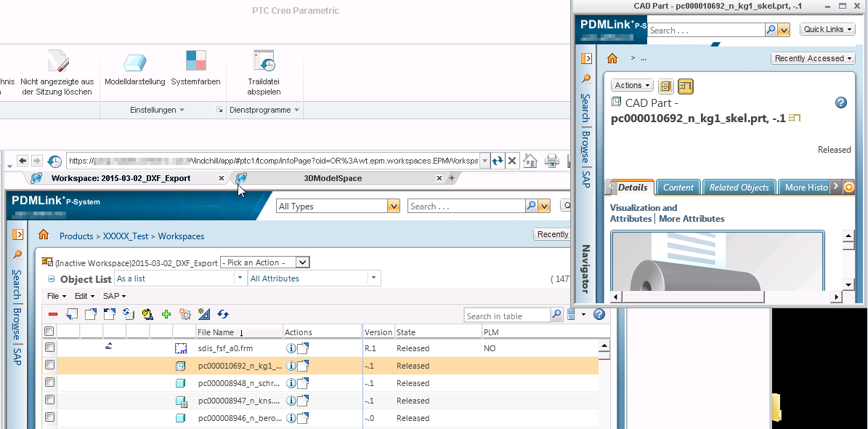Click Products breadcrumb link
This screenshot has width=868, height=429.
[x=76, y=236]
